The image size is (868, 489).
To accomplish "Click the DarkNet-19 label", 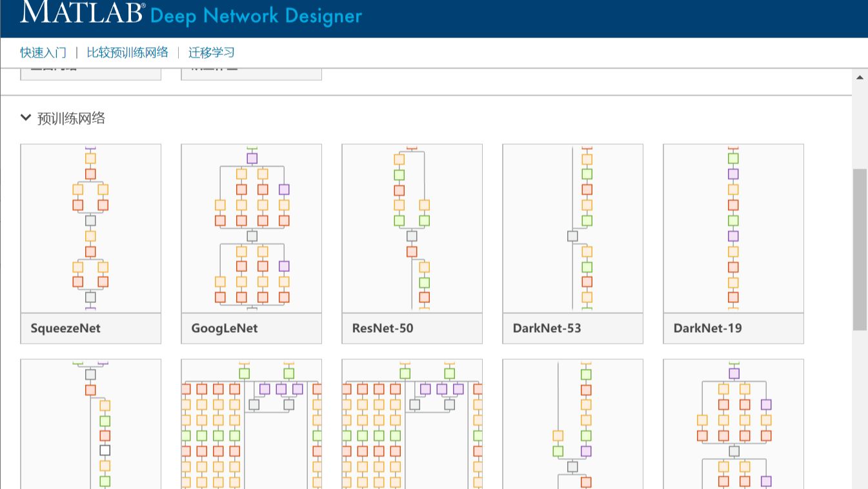I will tap(708, 328).
